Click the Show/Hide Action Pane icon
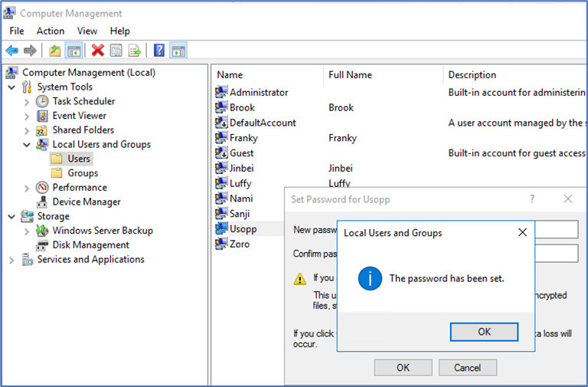Image resolution: width=588 pixels, height=387 pixels. tap(178, 51)
